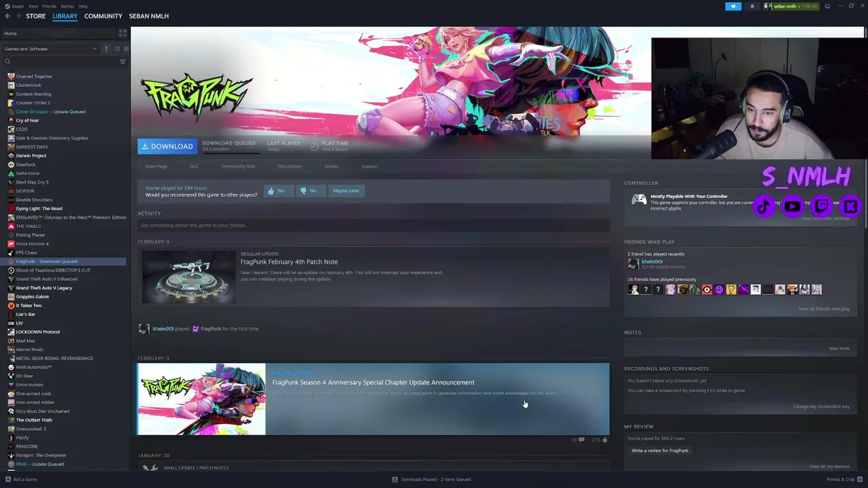This screenshot has width=868, height=488.
Task: Open the DLC link
Action: pyautogui.click(x=194, y=166)
